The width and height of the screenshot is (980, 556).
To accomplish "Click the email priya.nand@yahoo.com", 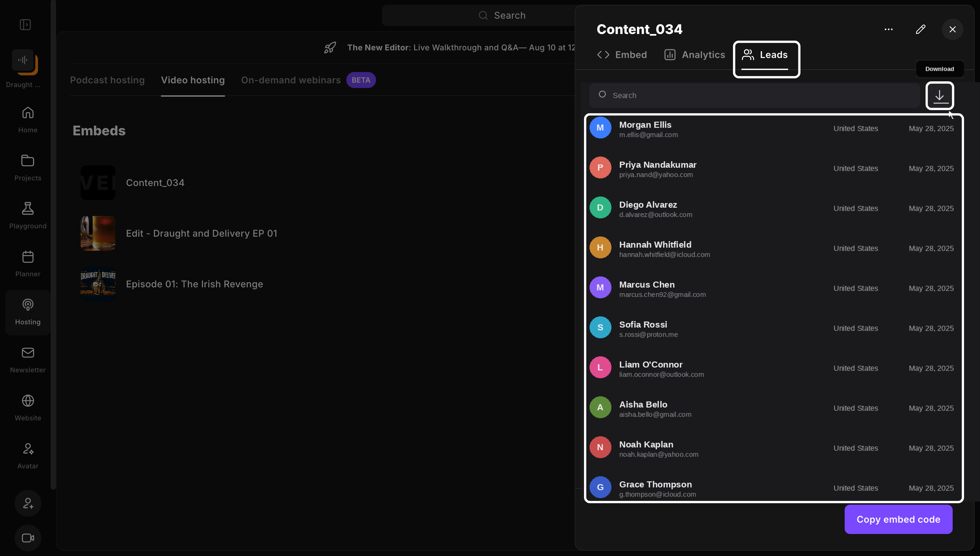I will click(x=655, y=175).
